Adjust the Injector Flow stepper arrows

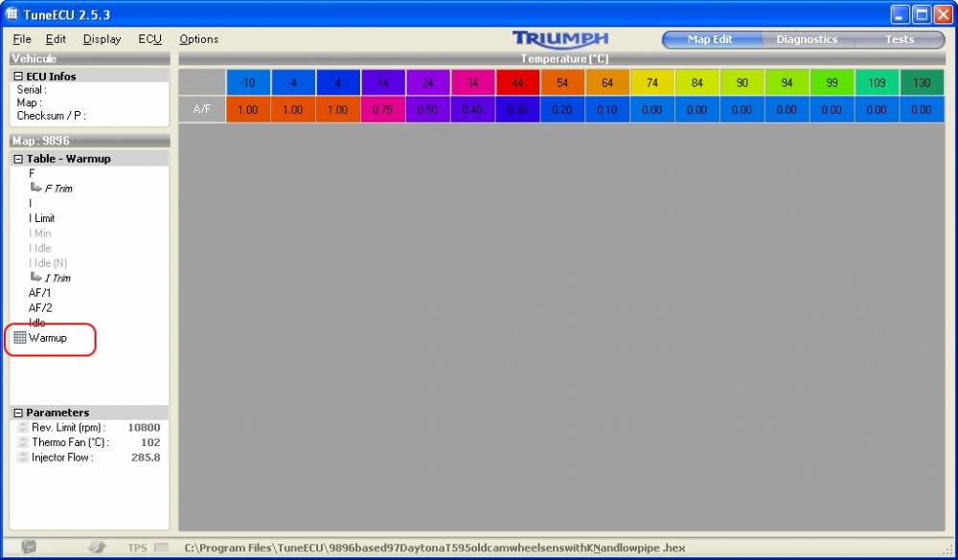pos(23,458)
